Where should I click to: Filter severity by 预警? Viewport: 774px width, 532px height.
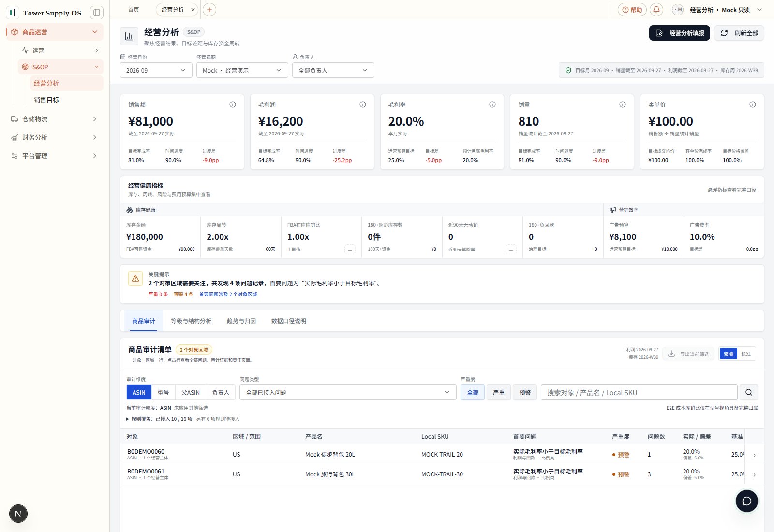[525, 392]
